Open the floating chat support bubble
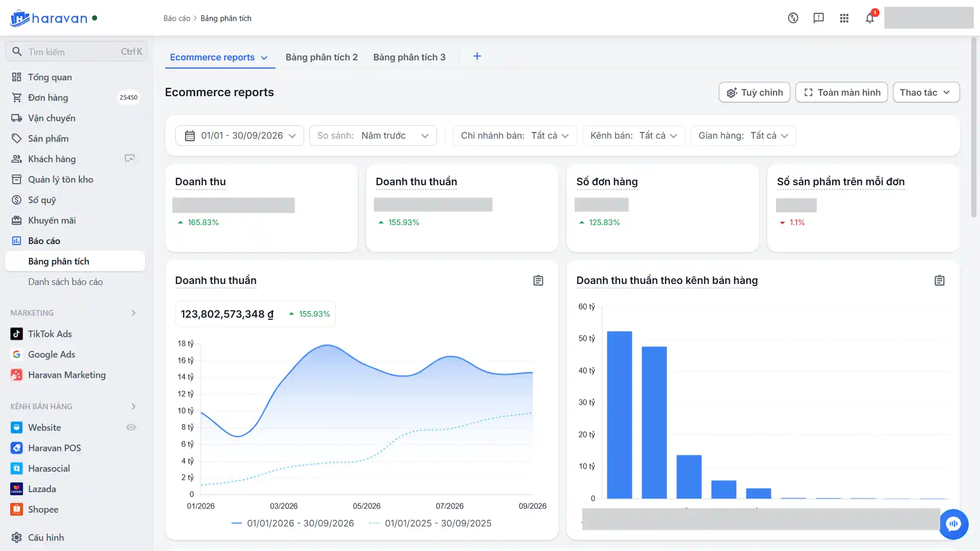Screen dimensions: 980x551 coord(953,524)
